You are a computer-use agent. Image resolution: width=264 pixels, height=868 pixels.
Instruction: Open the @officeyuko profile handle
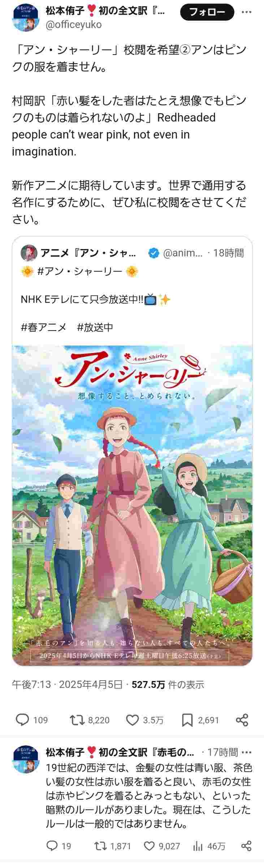pyautogui.click(x=73, y=25)
